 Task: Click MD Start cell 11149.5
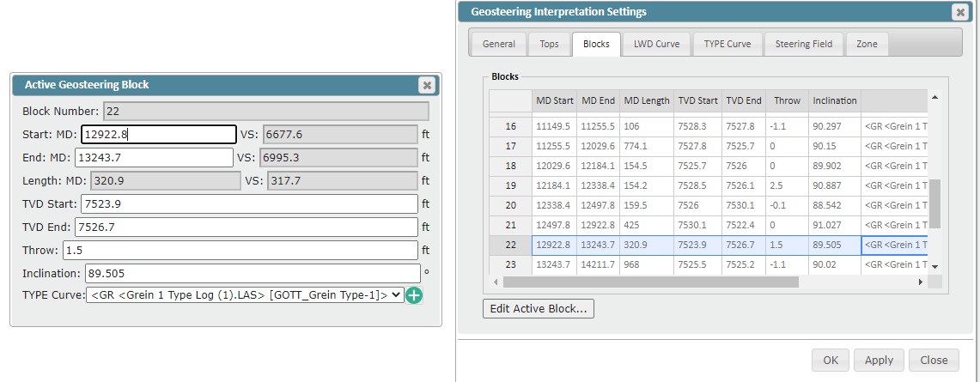tap(554, 126)
